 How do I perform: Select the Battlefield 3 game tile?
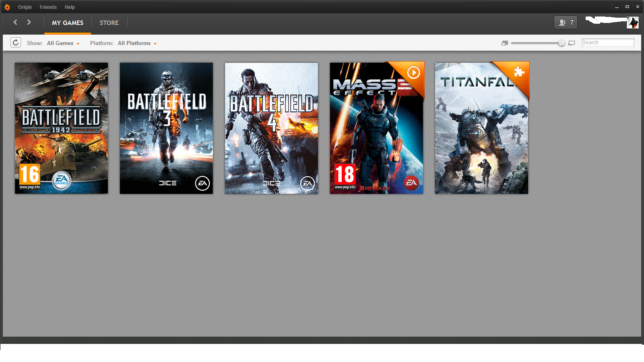point(166,128)
